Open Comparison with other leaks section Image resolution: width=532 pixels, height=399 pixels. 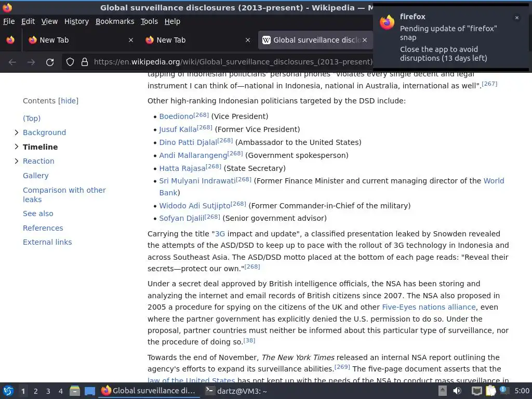64,195
